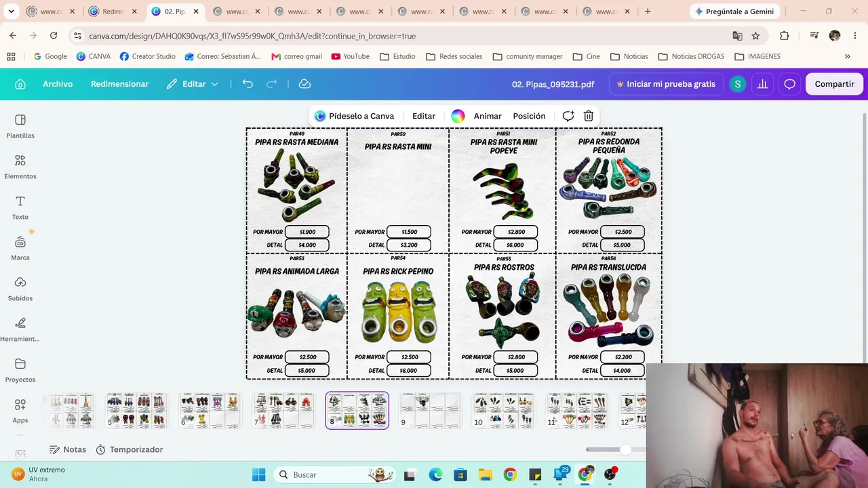
Task: Open the Posición panel
Action: (529, 116)
